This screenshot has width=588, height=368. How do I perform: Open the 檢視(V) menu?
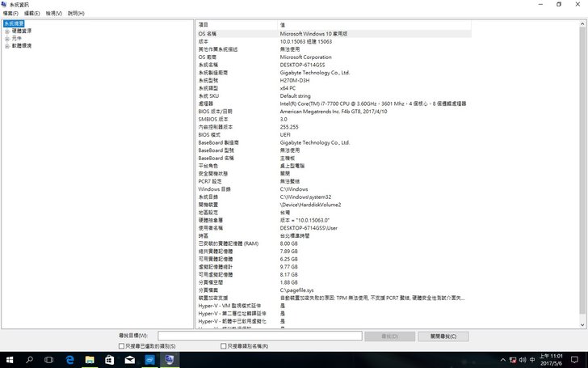pyautogui.click(x=53, y=13)
